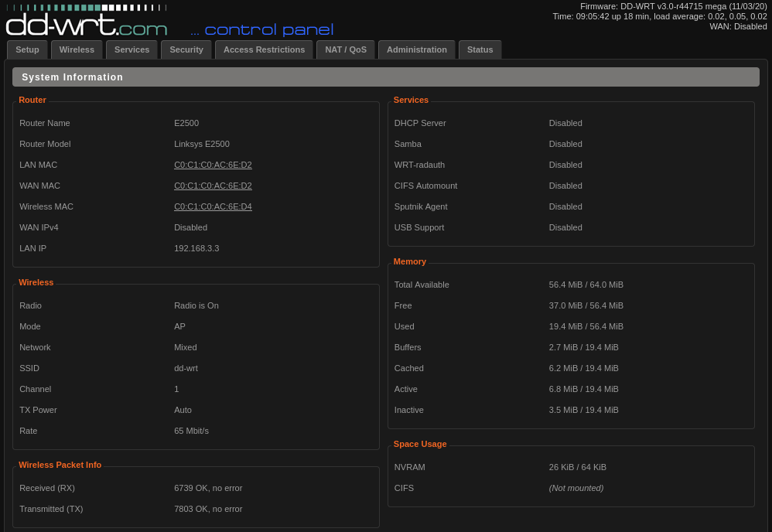
Task: Click the LAN IP value 192.168.3.3
Action: tap(196, 248)
